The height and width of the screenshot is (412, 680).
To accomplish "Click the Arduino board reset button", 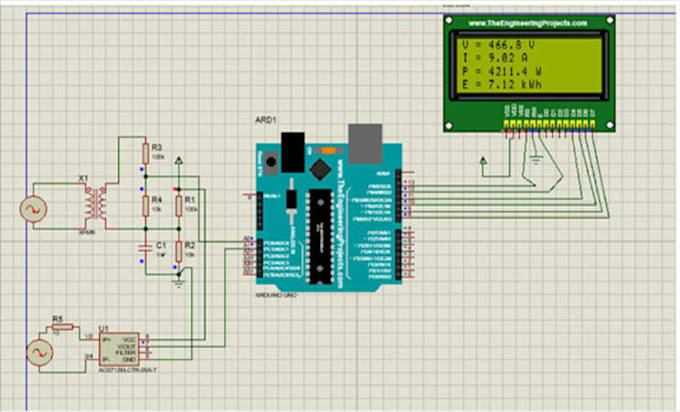I will coord(271,163).
